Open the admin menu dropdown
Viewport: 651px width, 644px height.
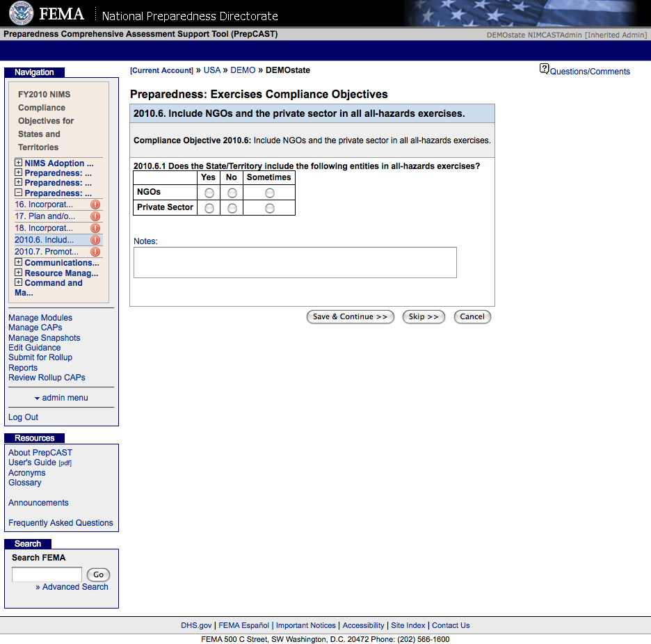point(61,398)
